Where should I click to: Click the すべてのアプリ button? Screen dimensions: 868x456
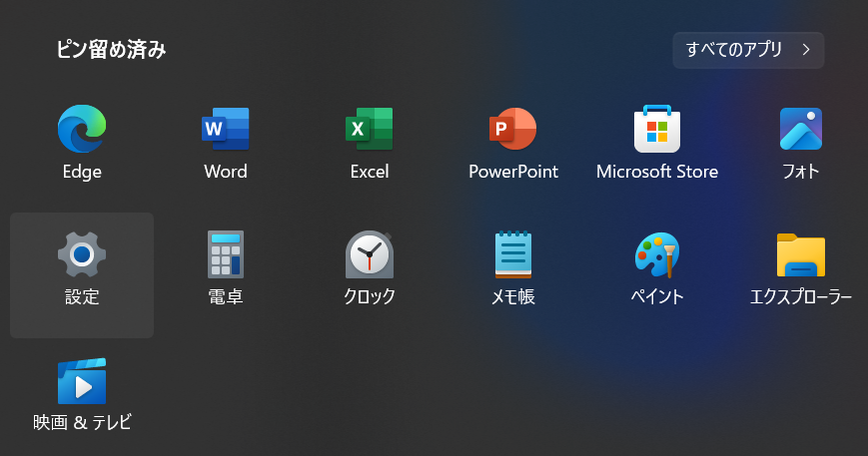pyautogui.click(x=748, y=50)
